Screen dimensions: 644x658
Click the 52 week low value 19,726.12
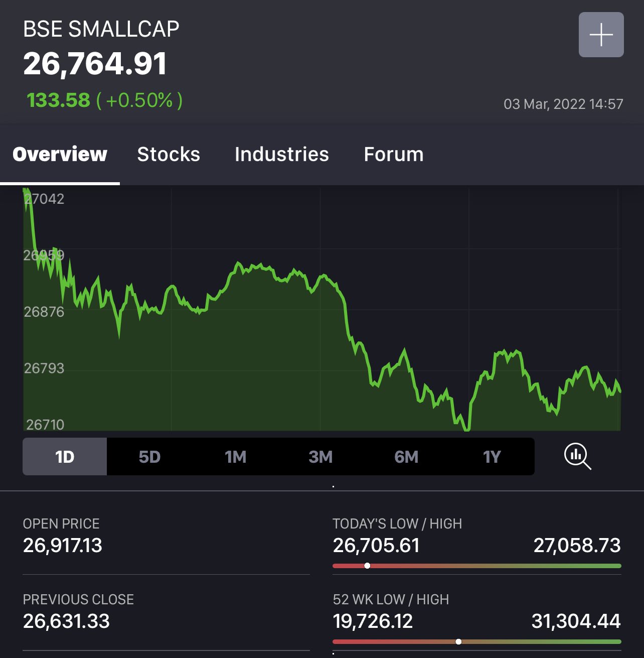pyautogui.click(x=373, y=621)
